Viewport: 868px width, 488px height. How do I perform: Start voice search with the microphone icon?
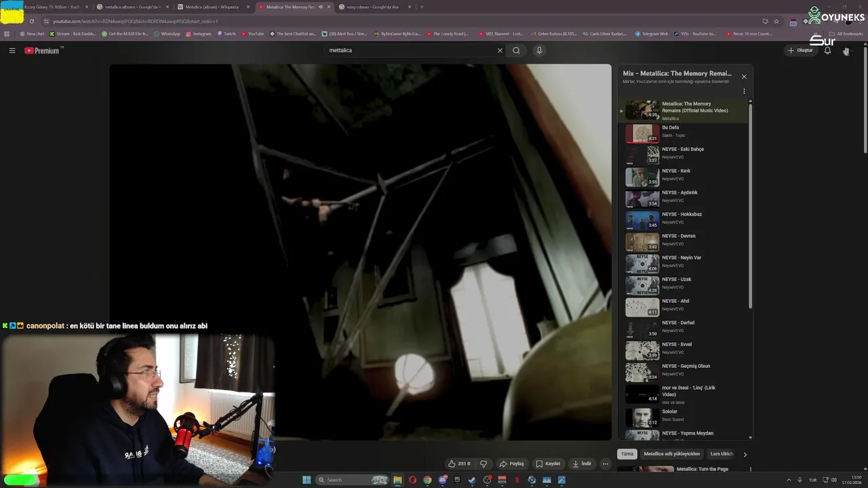[x=539, y=50]
